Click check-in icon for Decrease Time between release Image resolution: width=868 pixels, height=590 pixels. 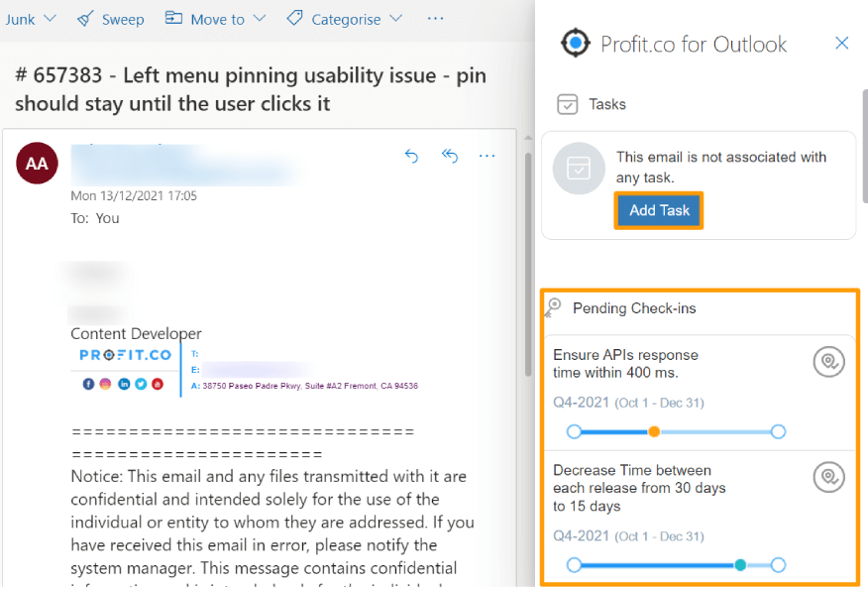(828, 477)
